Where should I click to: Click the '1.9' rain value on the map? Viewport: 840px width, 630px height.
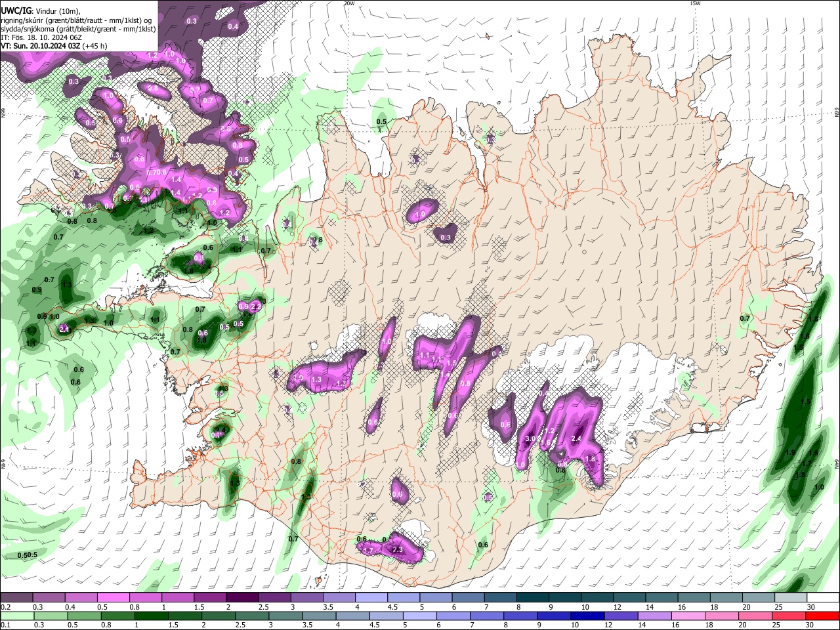790,452
